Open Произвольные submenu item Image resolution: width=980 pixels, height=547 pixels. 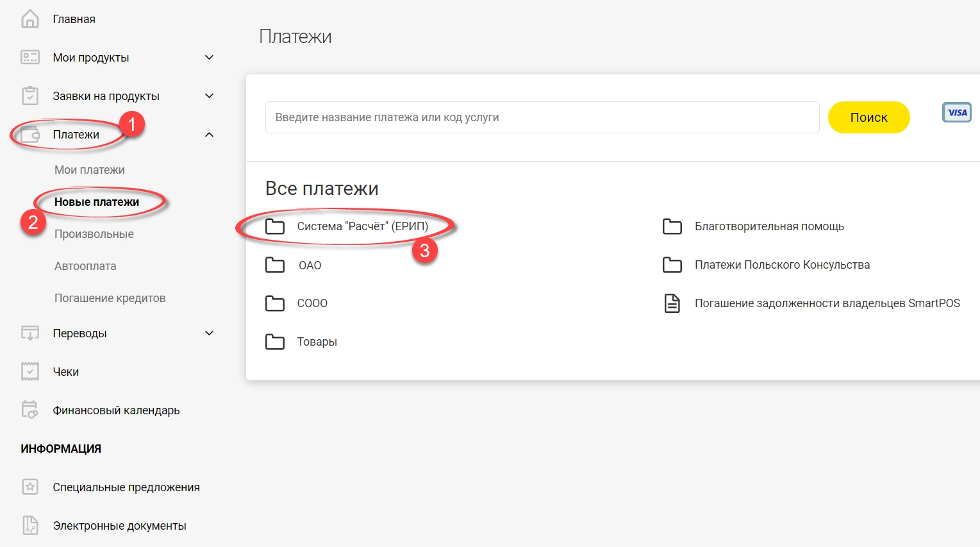(94, 234)
